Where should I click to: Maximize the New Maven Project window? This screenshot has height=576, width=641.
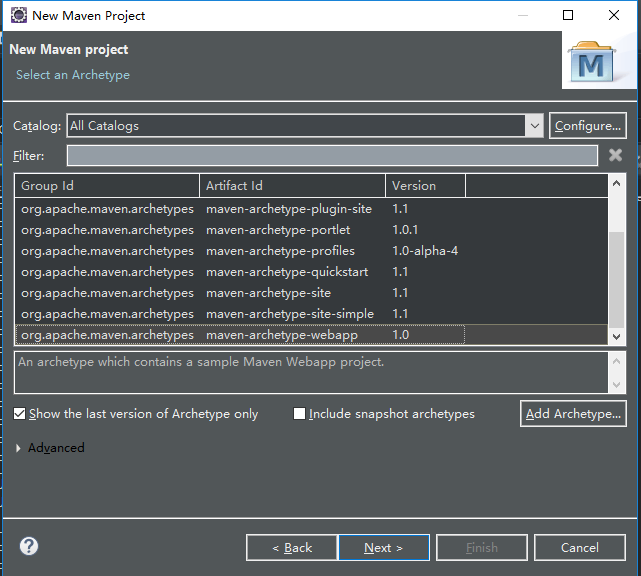[x=568, y=16]
